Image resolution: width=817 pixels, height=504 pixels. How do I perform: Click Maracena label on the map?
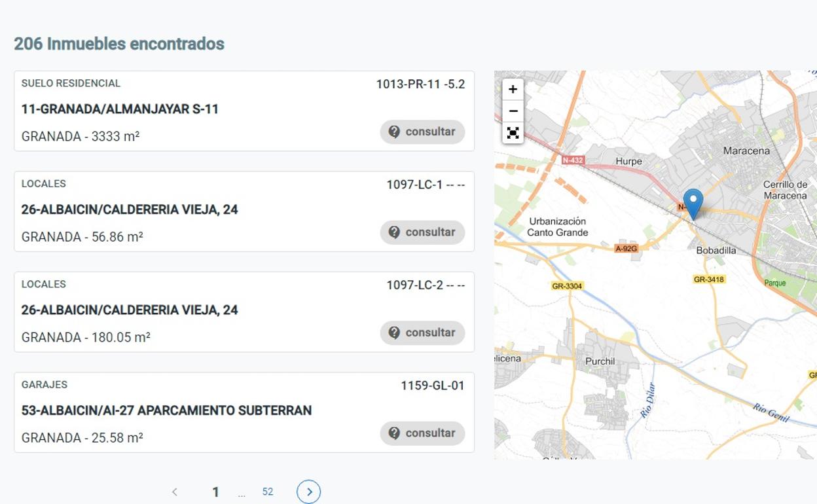click(746, 151)
